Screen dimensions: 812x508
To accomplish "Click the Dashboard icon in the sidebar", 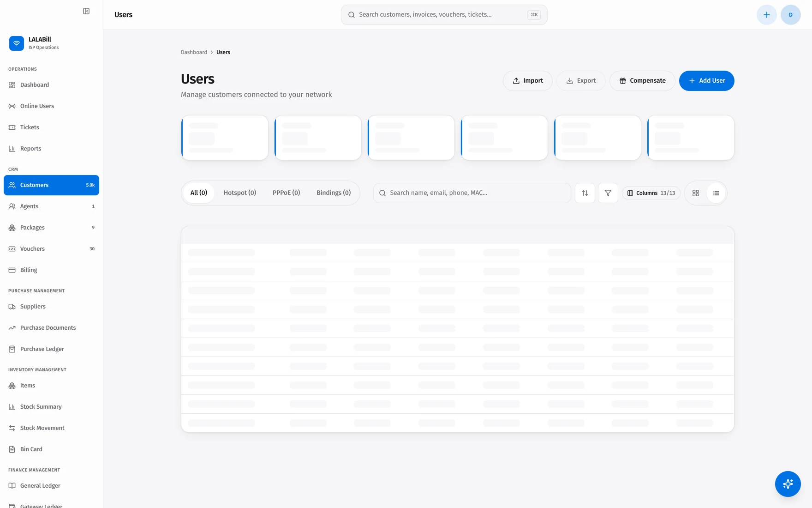I will pos(12,85).
